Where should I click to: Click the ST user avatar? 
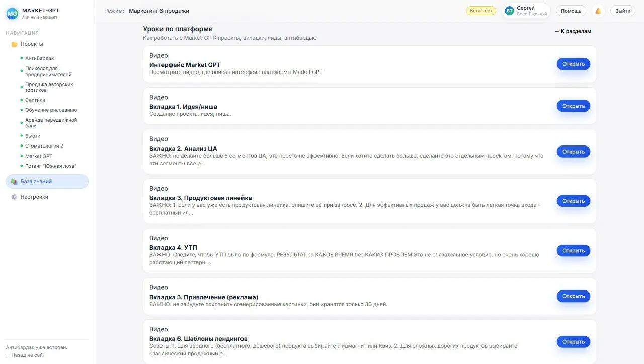509,11
